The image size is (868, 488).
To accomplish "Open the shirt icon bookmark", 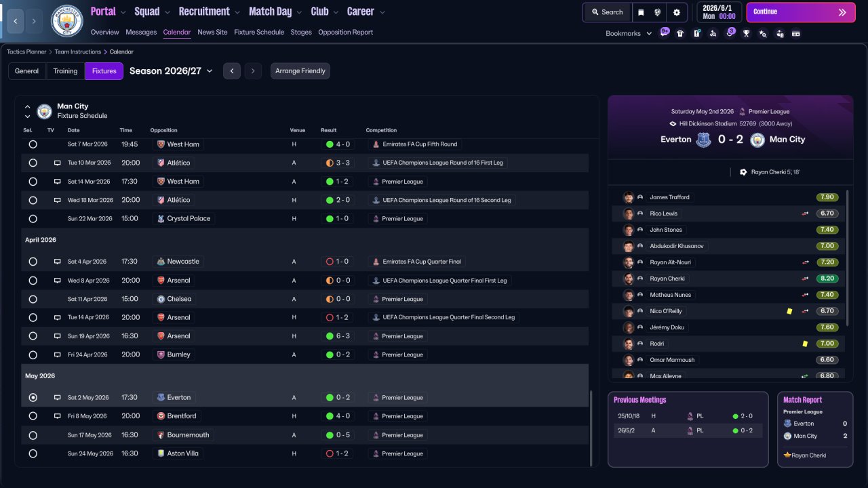I will pos(680,33).
